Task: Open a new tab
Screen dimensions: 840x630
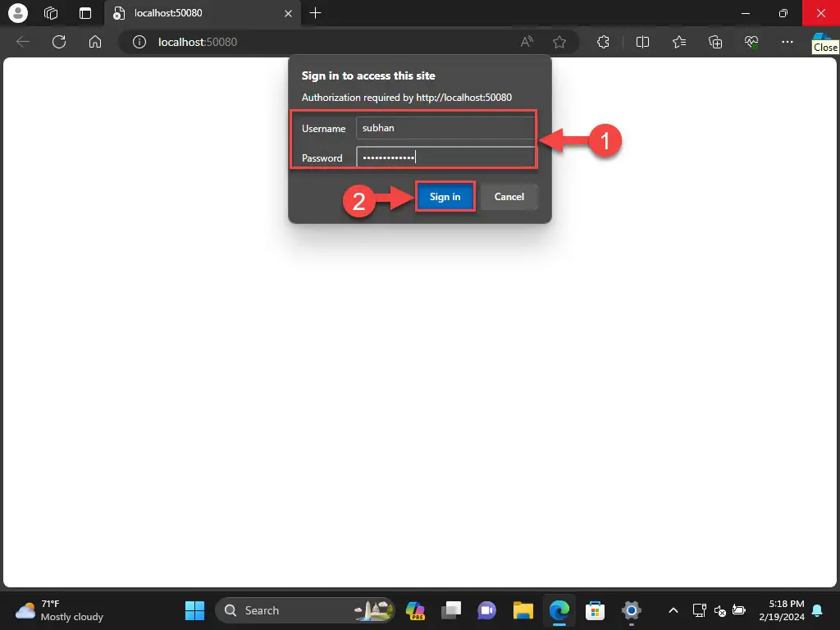Action: point(316,13)
